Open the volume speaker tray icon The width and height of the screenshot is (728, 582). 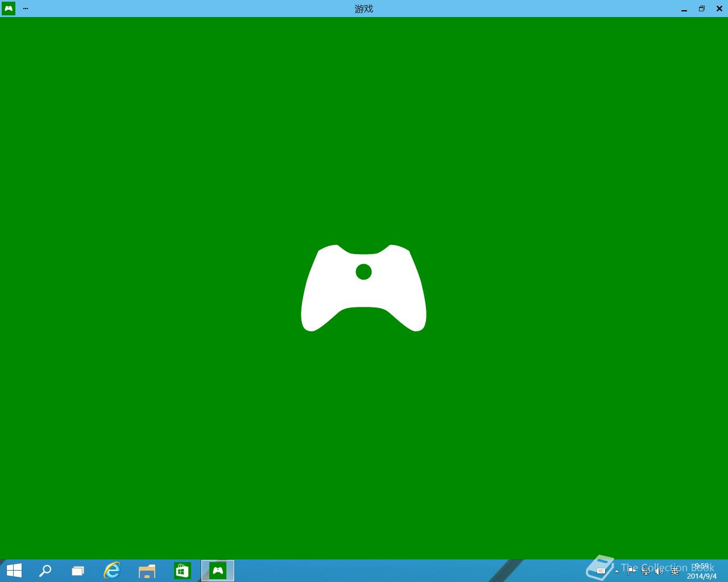click(x=660, y=571)
